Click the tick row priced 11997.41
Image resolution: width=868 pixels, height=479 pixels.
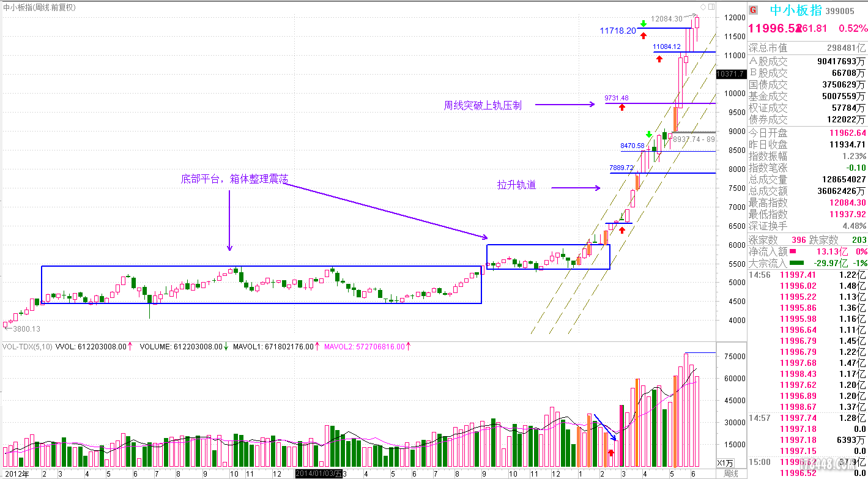point(807,275)
